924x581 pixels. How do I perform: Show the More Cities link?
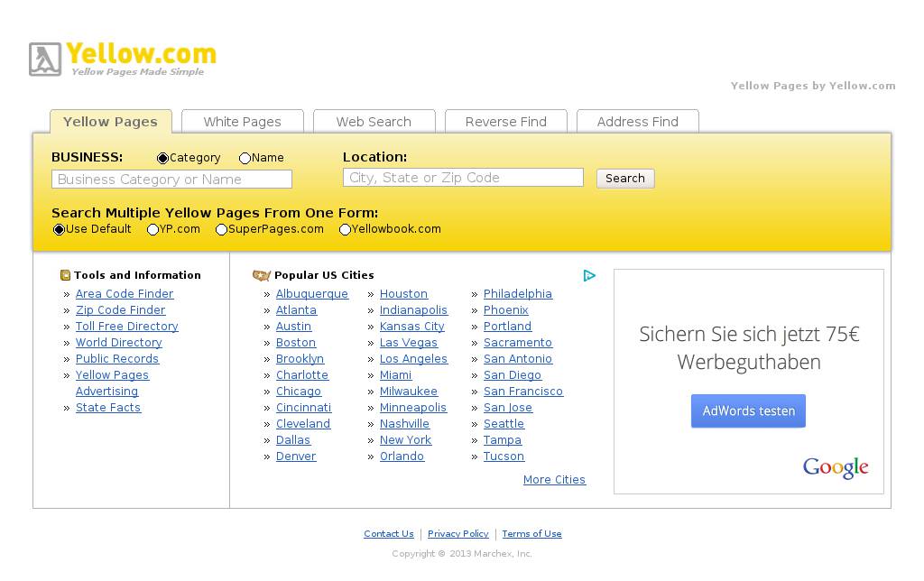click(x=554, y=480)
